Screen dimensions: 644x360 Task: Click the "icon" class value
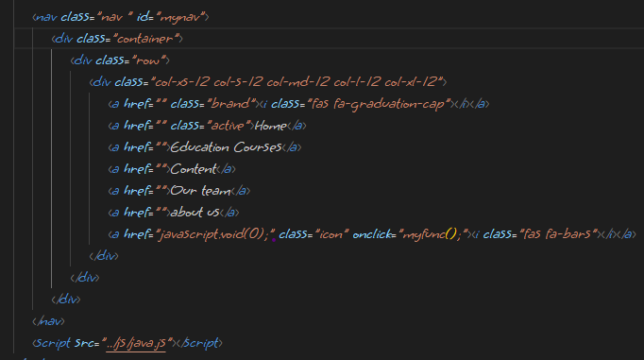pyautogui.click(x=330, y=234)
